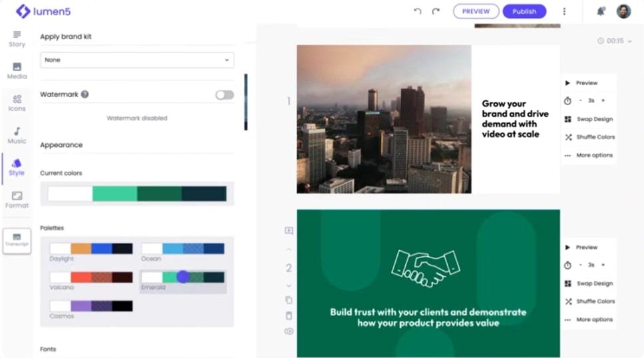
Task: Open the three-dot menu beside Publish
Action: coord(564,11)
